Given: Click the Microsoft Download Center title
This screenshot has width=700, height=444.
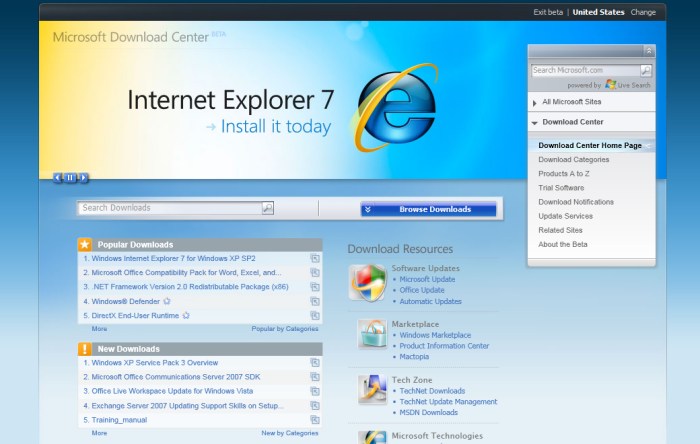Looking at the screenshot, I should coord(131,37).
